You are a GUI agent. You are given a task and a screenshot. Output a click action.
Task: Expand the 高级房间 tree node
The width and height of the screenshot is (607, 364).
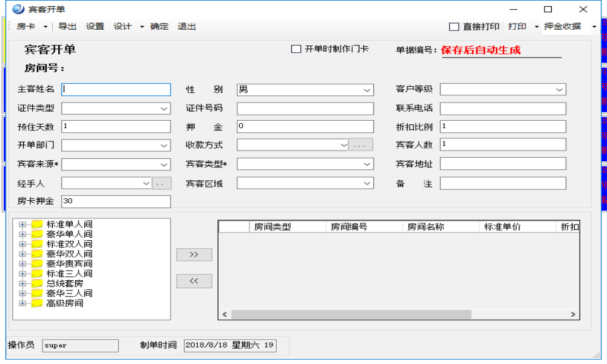[x=22, y=303]
